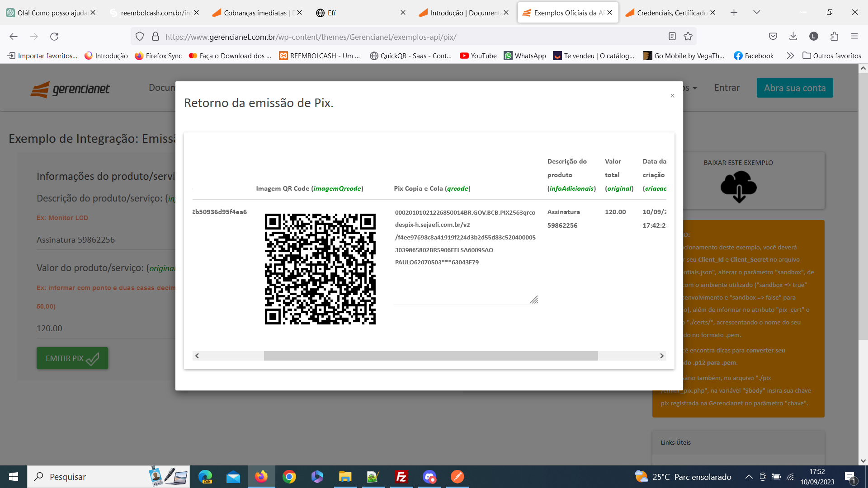Open Microsoft Edge from the taskbar
The width and height of the screenshot is (868, 488).
coord(205,477)
